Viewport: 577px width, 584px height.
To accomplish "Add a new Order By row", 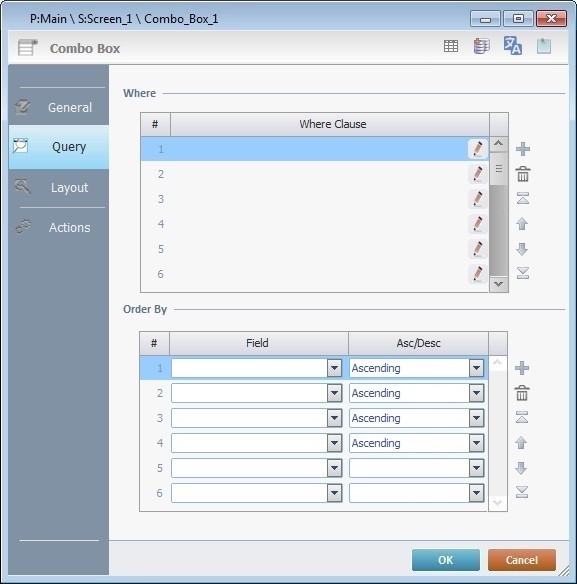I will click(522, 368).
